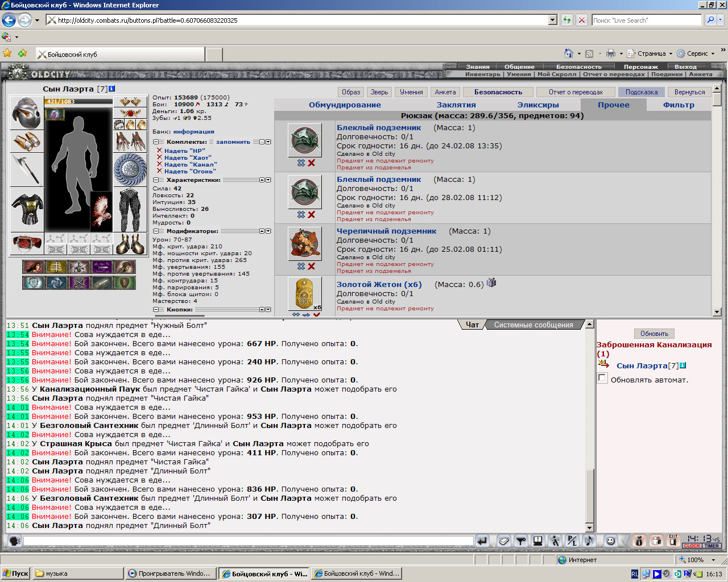
Task: Click the gift icon next to Золотой Жетон
Action: 491,282
